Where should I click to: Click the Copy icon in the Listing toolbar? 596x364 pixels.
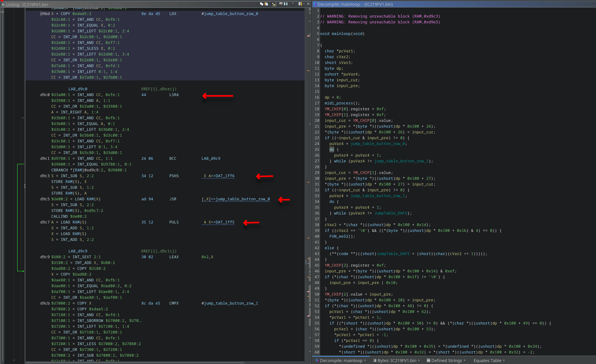click(x=262, y=4)
